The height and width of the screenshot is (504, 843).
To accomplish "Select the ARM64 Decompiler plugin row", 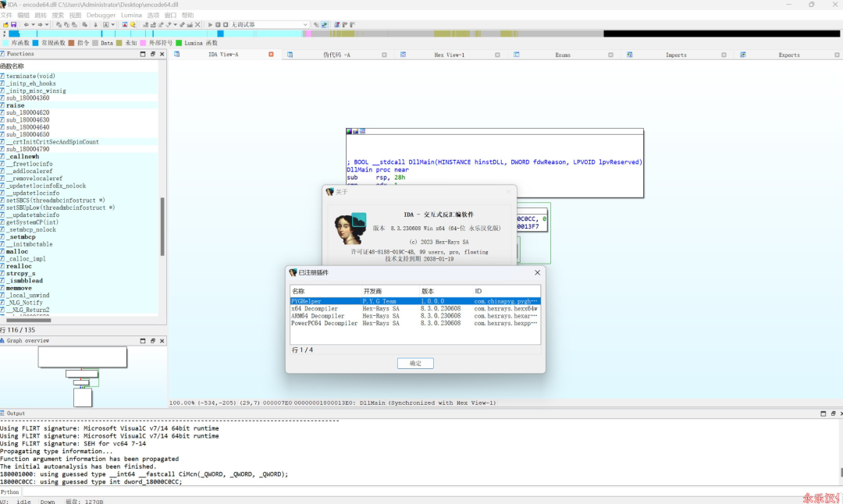I will coord(415,317).
